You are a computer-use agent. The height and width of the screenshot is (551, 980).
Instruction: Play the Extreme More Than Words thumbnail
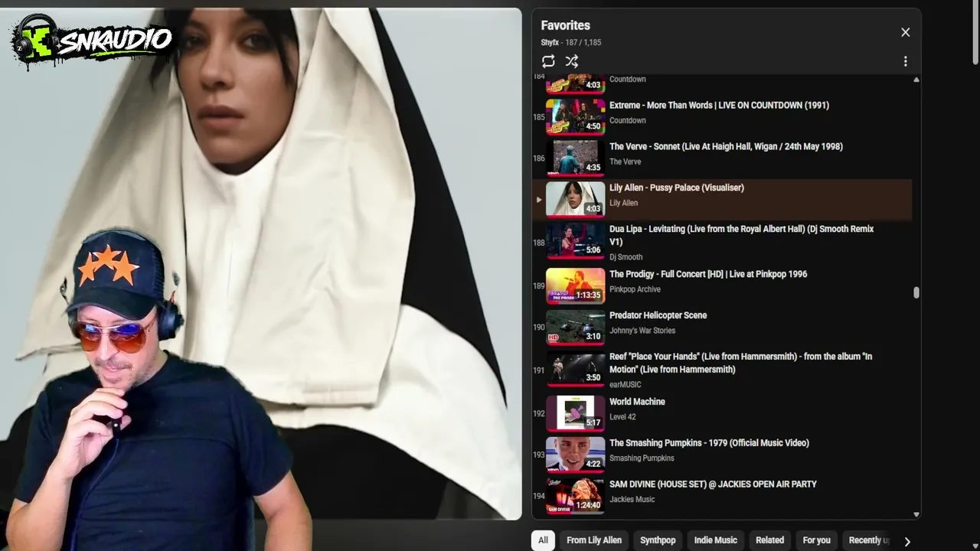click(x=576, y=116)
